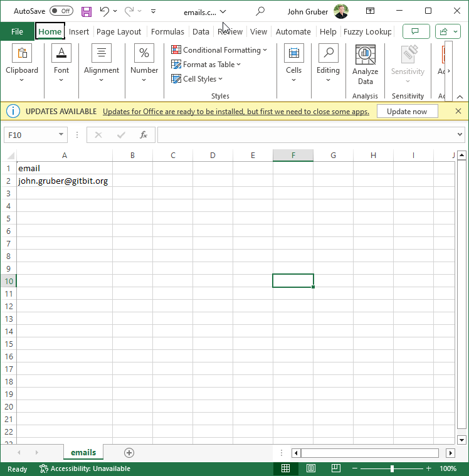
Task: Click Analyze Data
Action: (365, 65)
